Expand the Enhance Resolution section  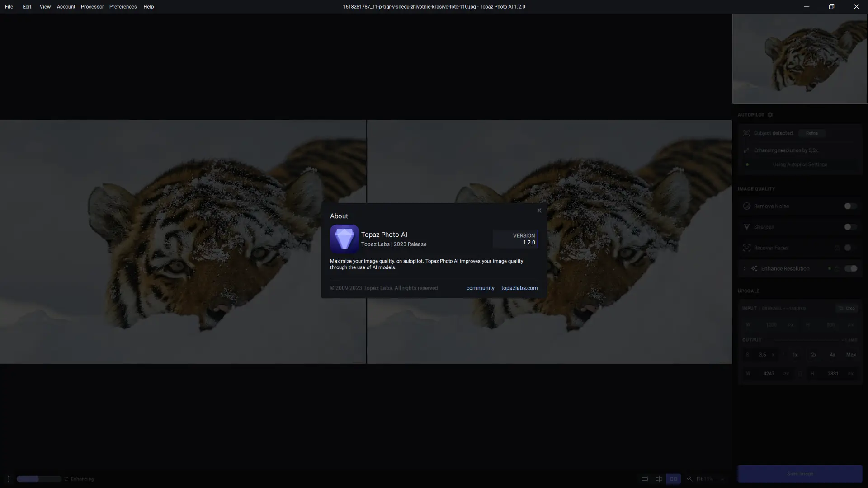pos(745,268)
